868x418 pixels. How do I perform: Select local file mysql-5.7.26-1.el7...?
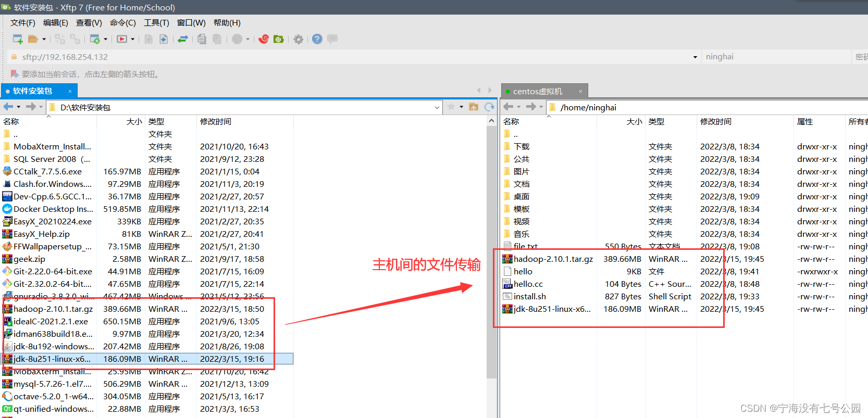point(147,384)
